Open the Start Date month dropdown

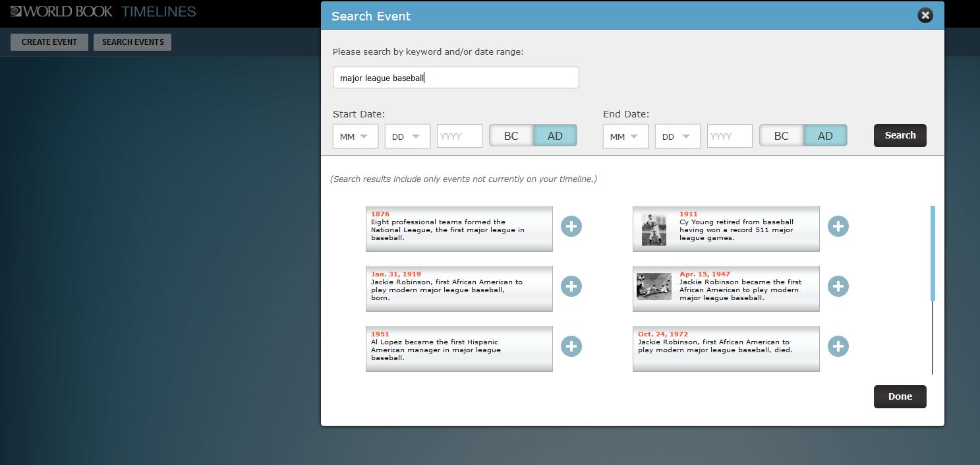pyautogui.click(x=355, y=137)
